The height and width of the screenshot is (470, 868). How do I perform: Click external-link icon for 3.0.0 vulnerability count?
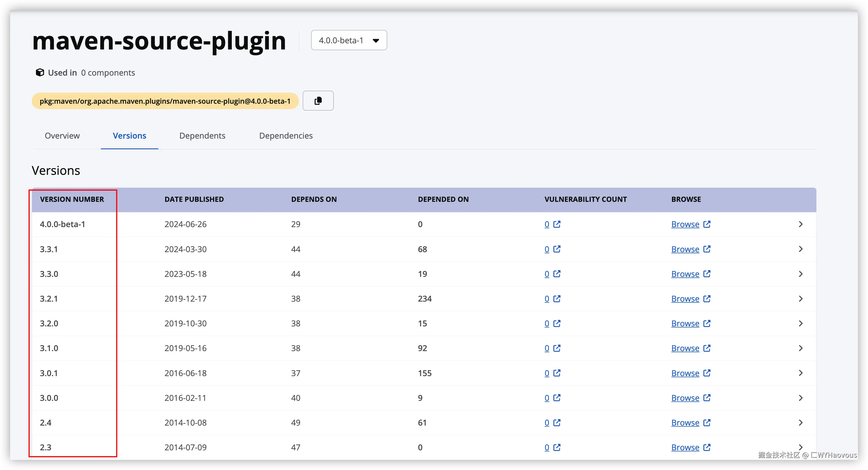coord(557,397)
